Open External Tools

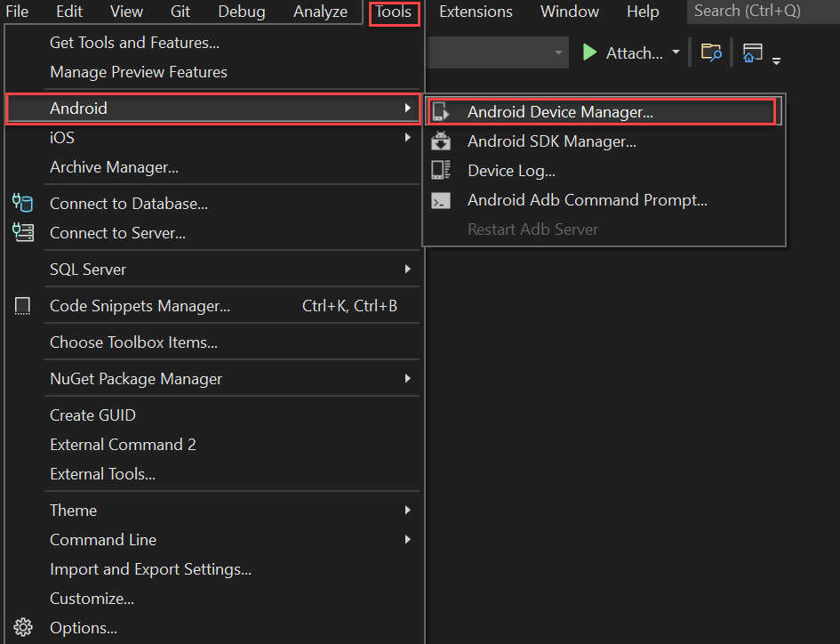(213, 474)
